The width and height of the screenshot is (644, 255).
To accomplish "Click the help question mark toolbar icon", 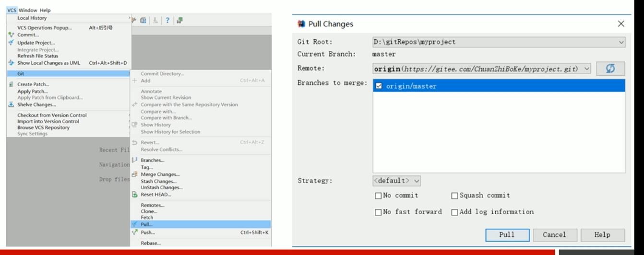I will (x=167, y=20).
